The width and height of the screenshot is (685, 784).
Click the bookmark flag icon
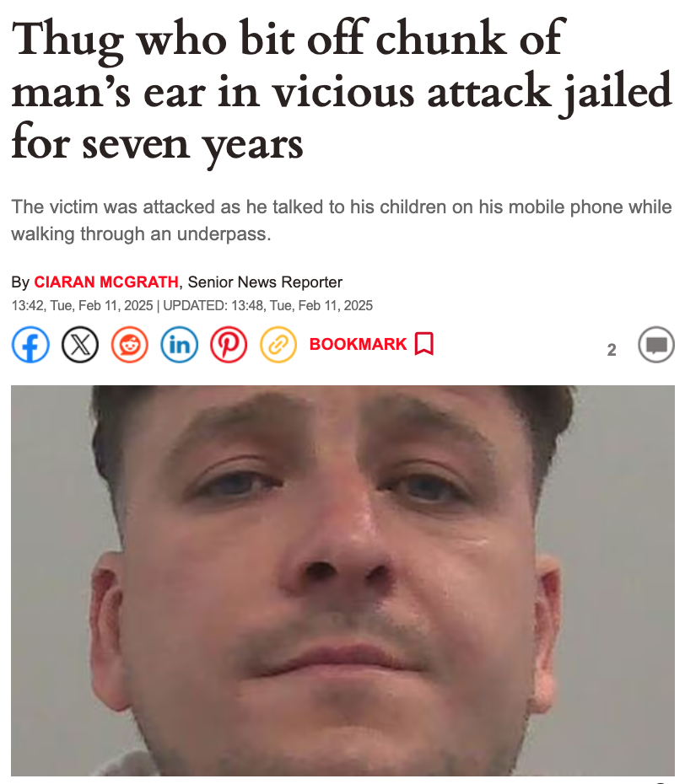pos(423,344)
